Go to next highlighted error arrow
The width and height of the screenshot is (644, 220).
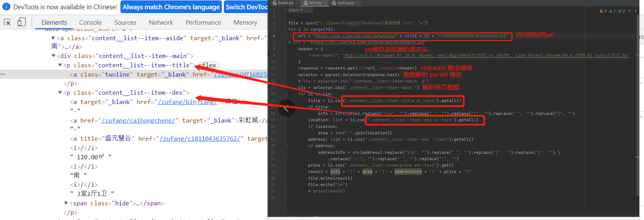[x=636, y=11]
